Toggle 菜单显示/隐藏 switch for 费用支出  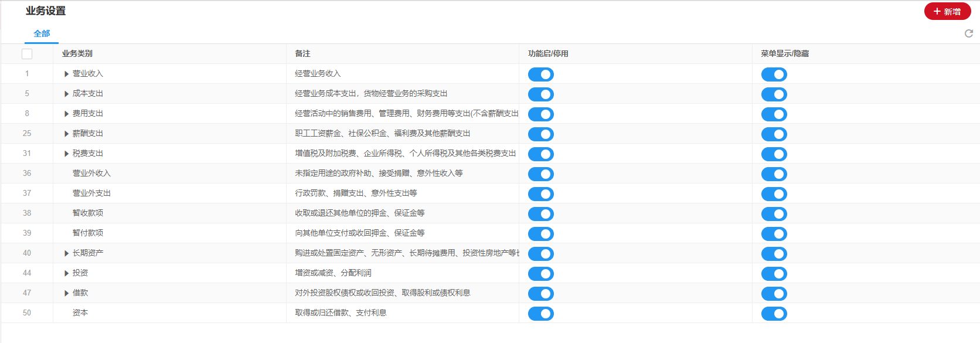point(774,114)
